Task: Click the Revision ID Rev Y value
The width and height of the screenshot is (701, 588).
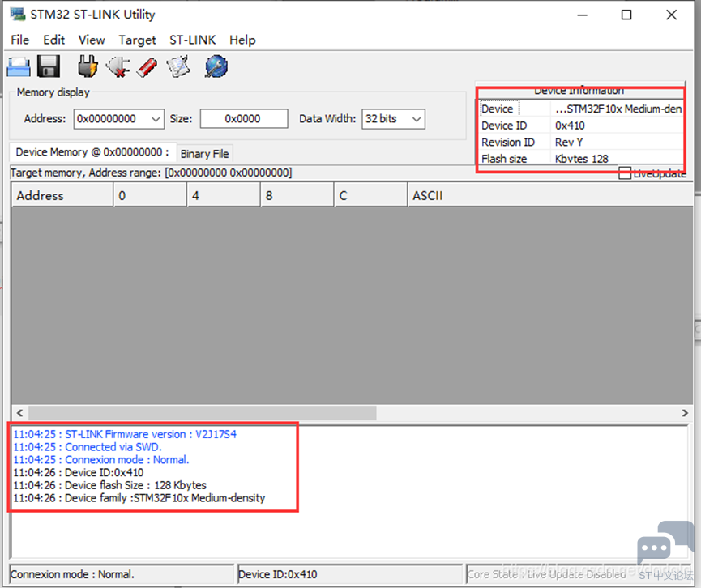Action: pos(617,142)
